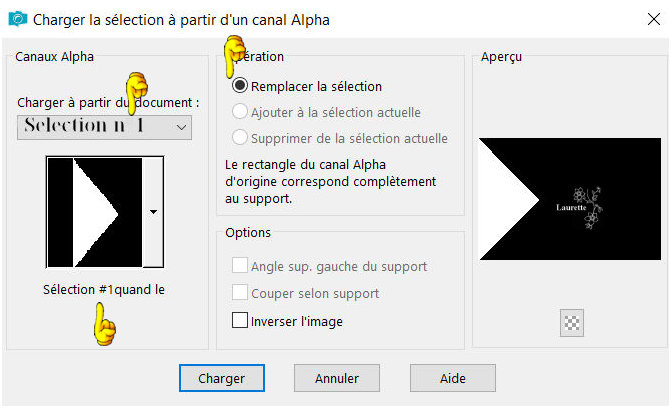
Task: Expand the alpha channel thumbnail arrow
Action: pos(153,212)
